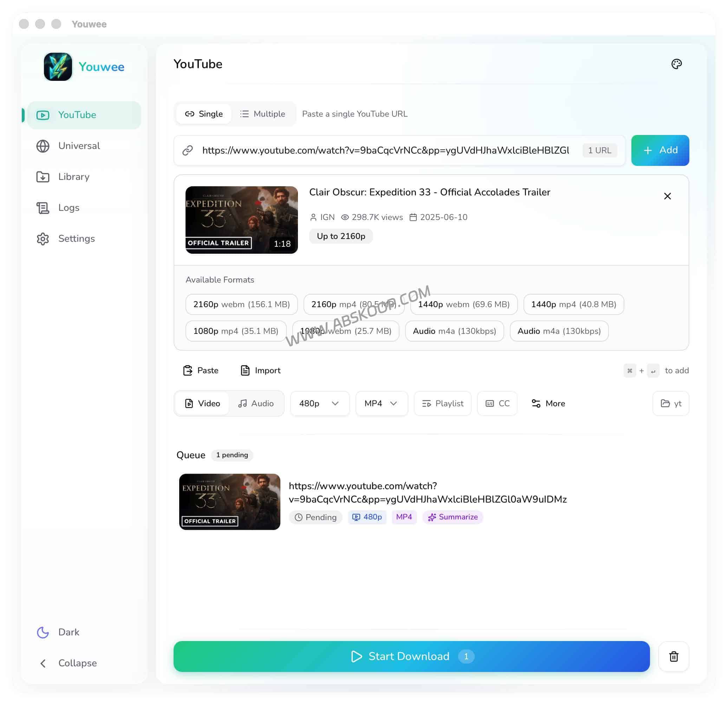The width and height of the screenshot is (728, 705).
Task: Click the Import file button
Action: click(x=260, y=370)
